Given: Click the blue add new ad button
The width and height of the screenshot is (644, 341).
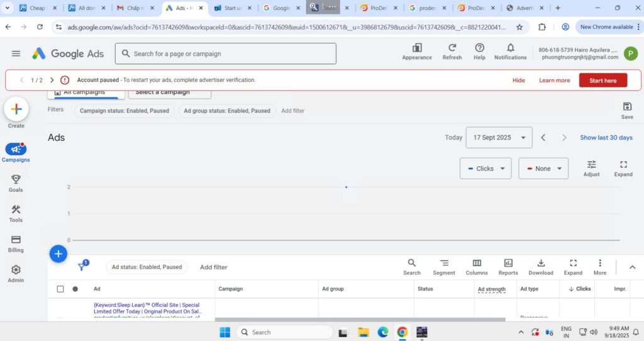Looking at the screenshot, I should tap(58, 254).
